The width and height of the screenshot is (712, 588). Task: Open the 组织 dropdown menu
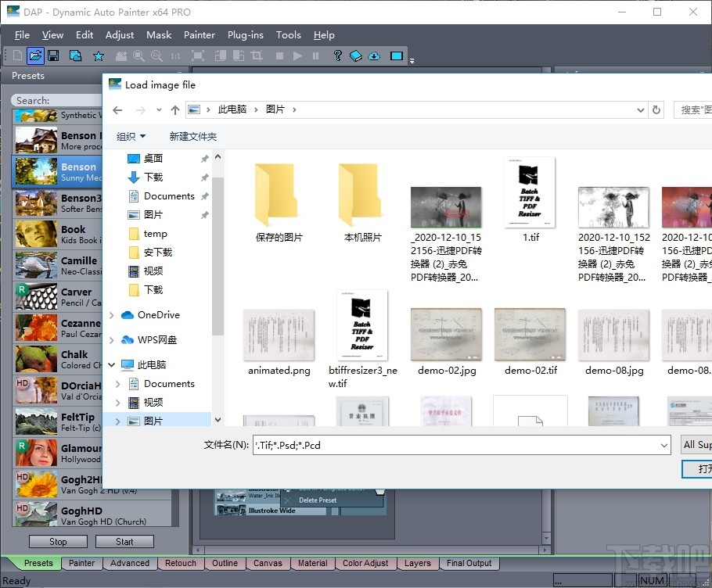pyautogui.click(x=131, y=137)
